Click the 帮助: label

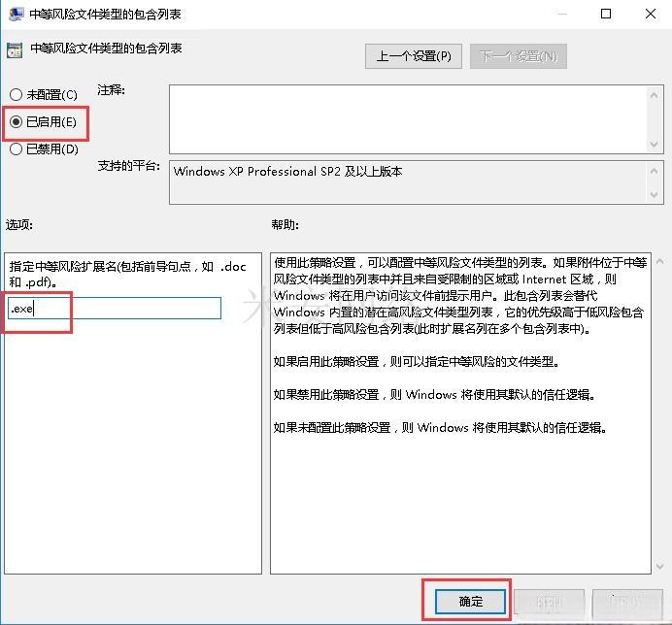(x=285, y=225)
